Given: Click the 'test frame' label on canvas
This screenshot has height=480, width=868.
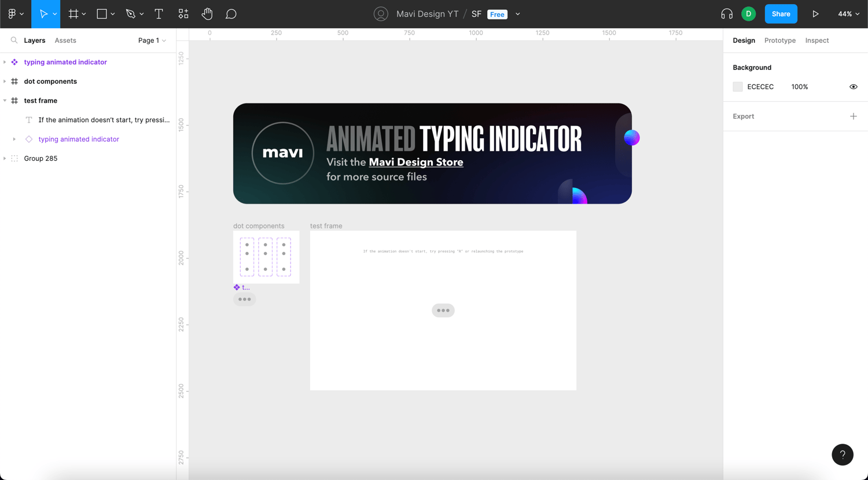Looking at the screenshot, I should tap(326, 226).
